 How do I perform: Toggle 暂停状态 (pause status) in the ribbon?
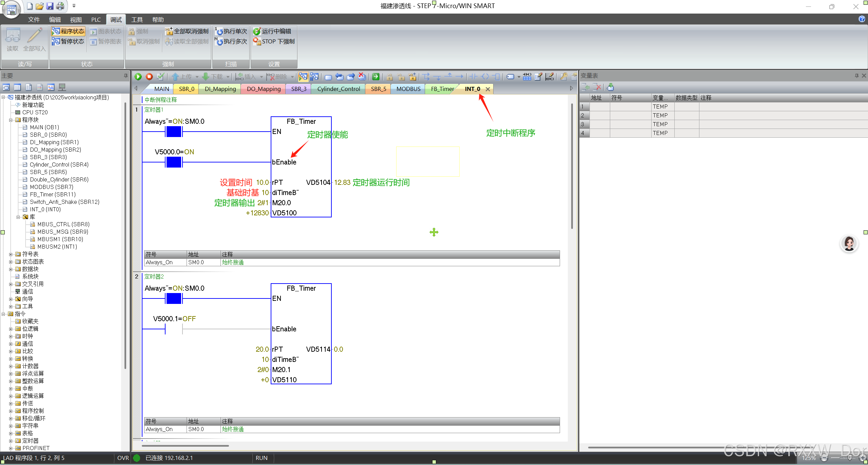tap(68, 41)
